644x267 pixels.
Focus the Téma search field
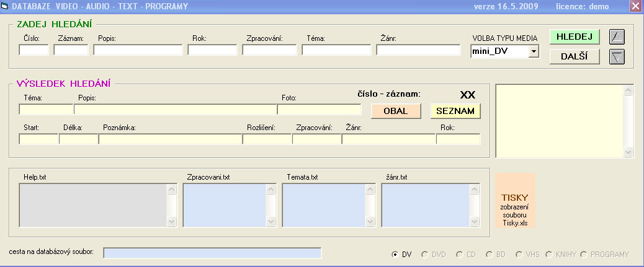pyautogui.click(x=336, y=50)
